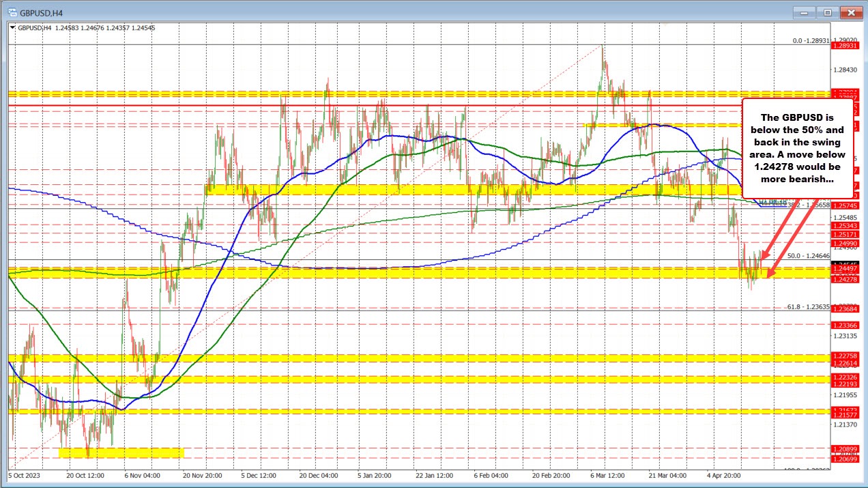Click the 1.23135 price scale value
The image size is (868, 488).
coord(845,336)
